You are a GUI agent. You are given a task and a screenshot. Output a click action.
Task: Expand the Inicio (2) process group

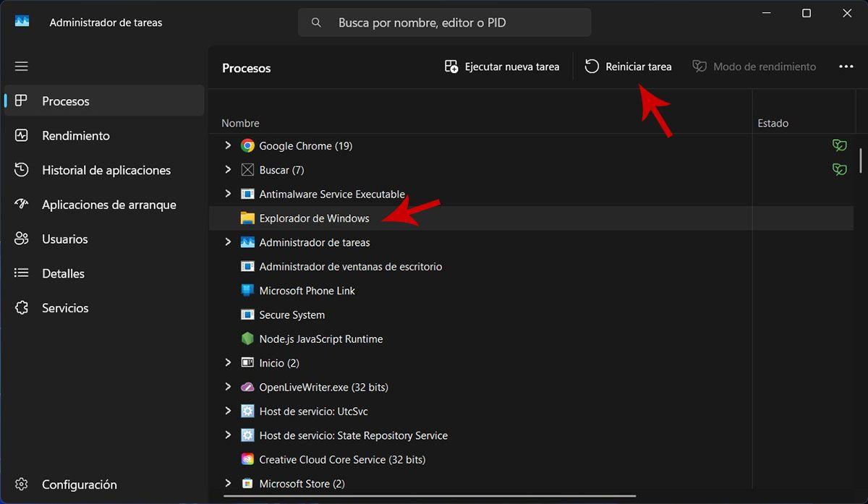[x=228, y=363]
